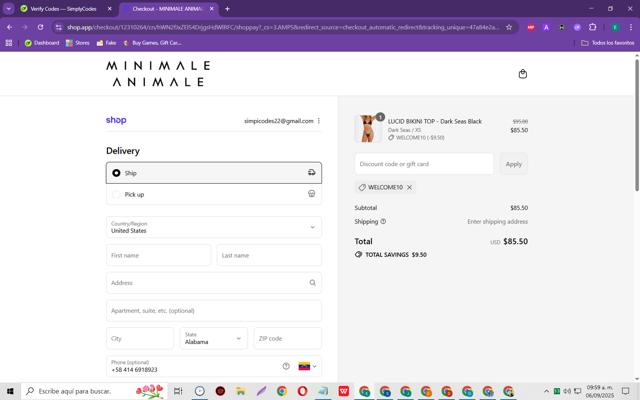Show hidden system tray icons

click(x=546, y=391)
